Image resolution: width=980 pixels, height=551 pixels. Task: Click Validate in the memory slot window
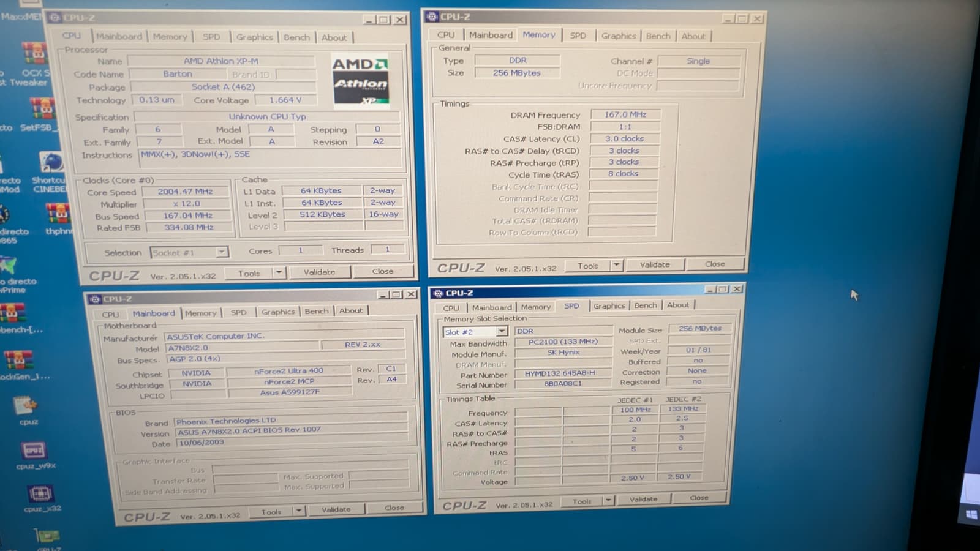644,499
